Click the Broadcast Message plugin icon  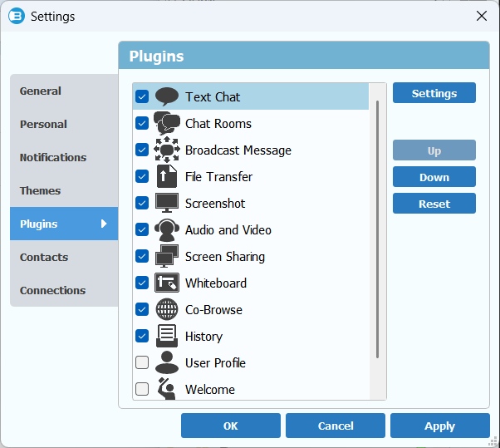click(166, 150)
